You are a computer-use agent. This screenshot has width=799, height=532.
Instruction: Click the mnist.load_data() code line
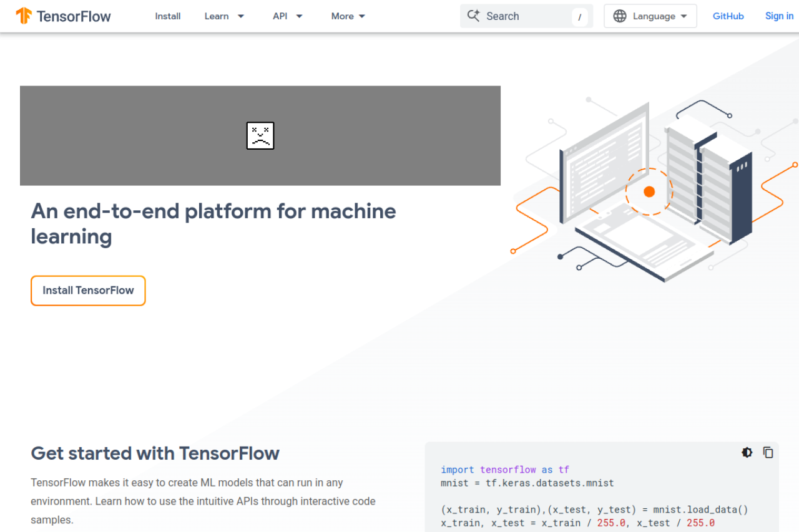click(x=594, y=510)
